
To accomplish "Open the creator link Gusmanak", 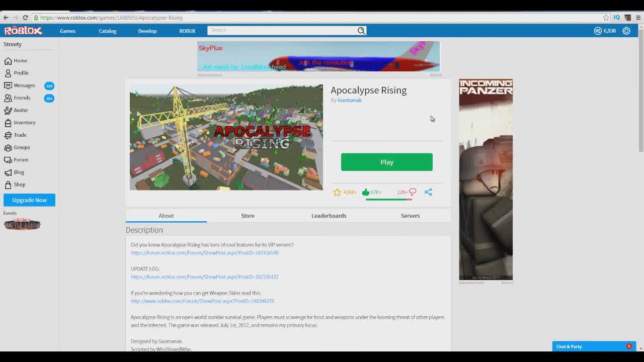I will point(349,100).
